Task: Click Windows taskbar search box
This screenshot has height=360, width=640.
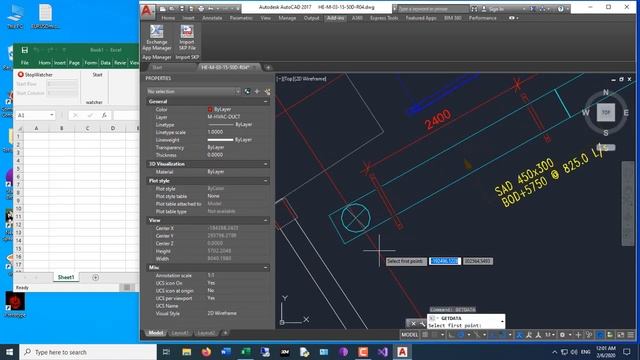Action: click(88, 352)
